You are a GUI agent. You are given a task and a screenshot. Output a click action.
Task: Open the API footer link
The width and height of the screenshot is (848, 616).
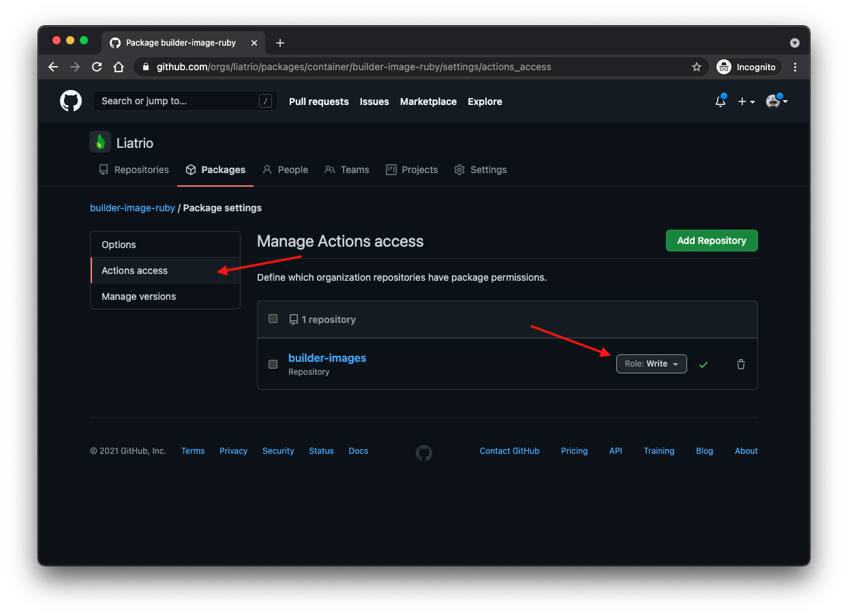click(x=616, y=451)
